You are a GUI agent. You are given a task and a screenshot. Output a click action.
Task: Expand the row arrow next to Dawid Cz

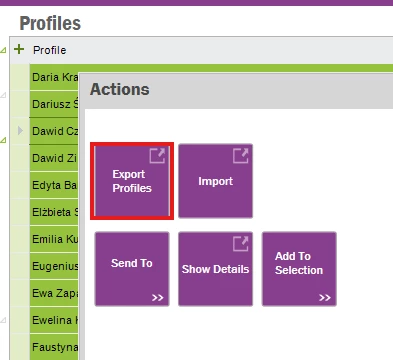click(20, 131)
